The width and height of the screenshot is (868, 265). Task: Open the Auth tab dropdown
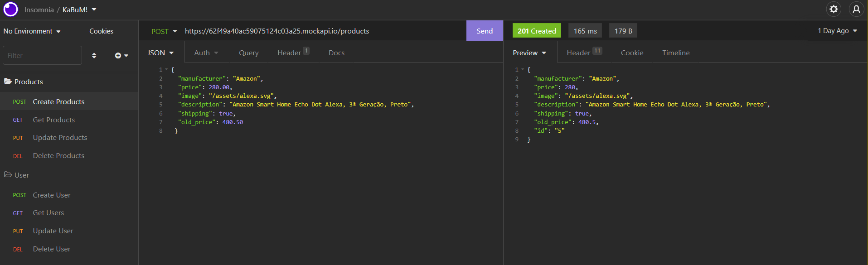point(206,53)
